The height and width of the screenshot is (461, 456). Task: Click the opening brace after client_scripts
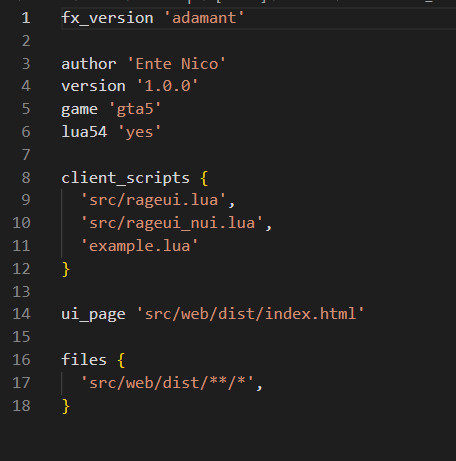coord(204,178)
